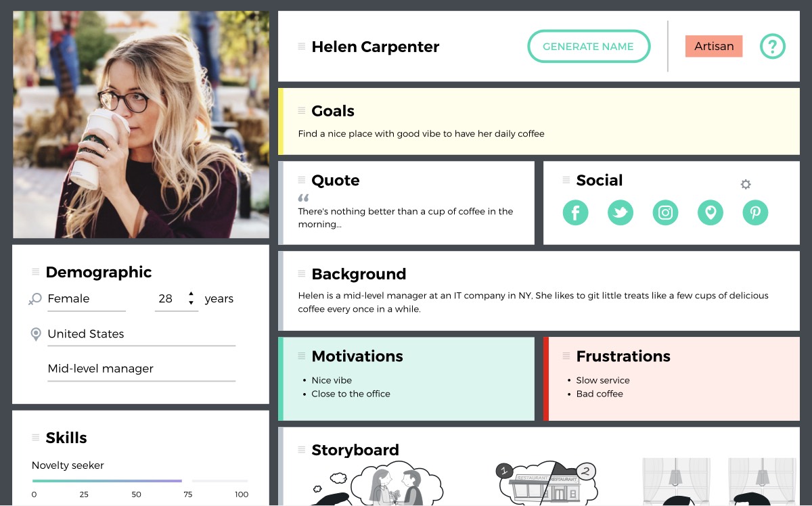Screen dimensions: 812x506
Task: Click the gender icon beside Female
Action: coord(35,299)
